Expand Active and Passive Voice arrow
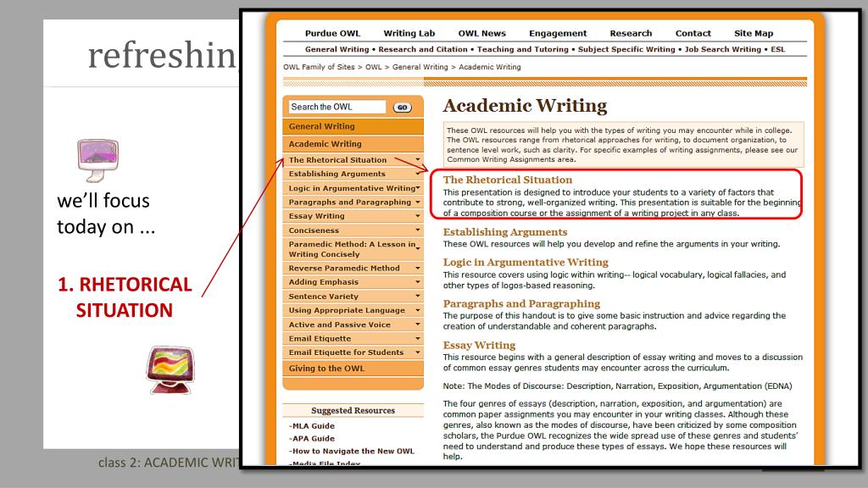 click(x=418, y=324)
